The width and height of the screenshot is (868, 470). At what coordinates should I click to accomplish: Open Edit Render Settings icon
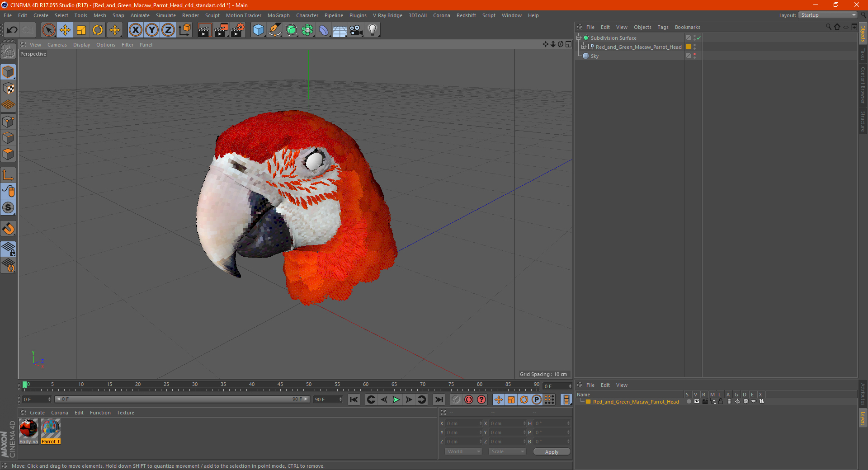[x=238, y=30]
